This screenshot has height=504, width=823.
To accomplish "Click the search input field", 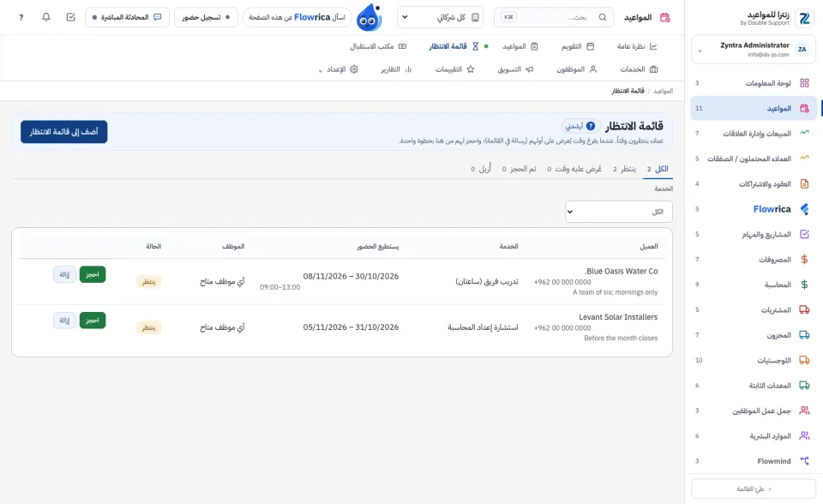I will [x=554, y=17].
